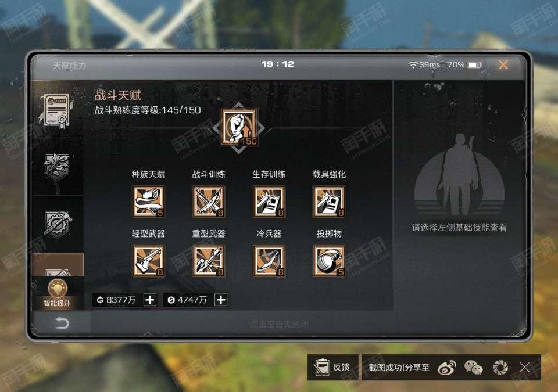Share screenshot to WeChat

[474, 368]
